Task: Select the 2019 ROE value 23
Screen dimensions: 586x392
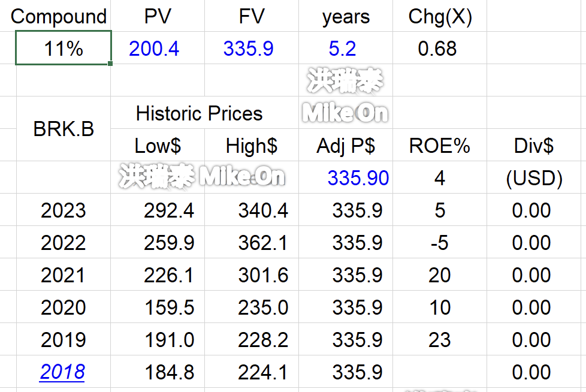Action: [440, 340]
